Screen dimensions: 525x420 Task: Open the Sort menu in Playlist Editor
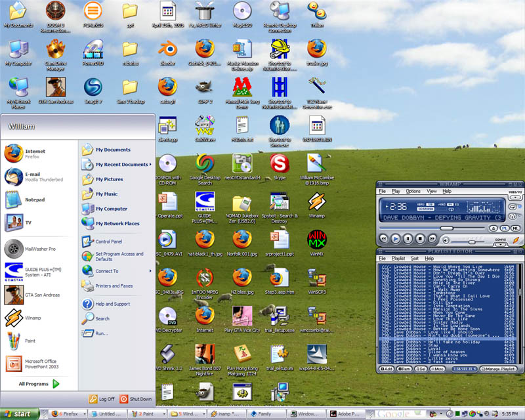point(415,259)
